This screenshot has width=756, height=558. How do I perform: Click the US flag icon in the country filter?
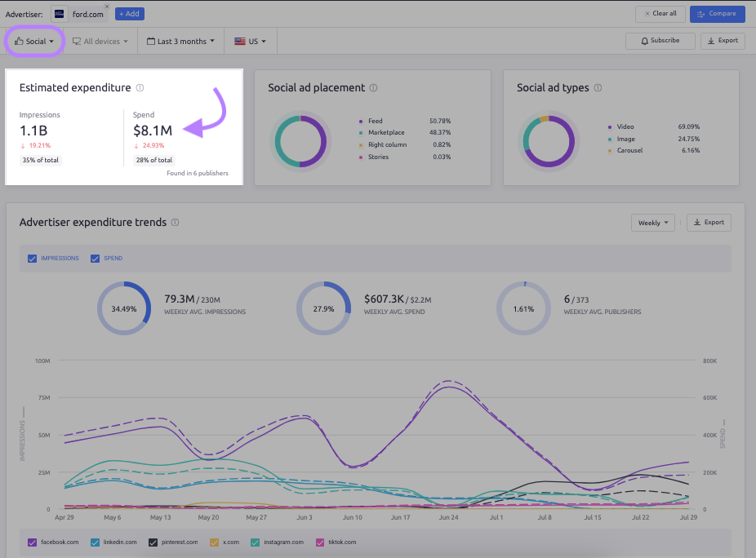point(239,40)
